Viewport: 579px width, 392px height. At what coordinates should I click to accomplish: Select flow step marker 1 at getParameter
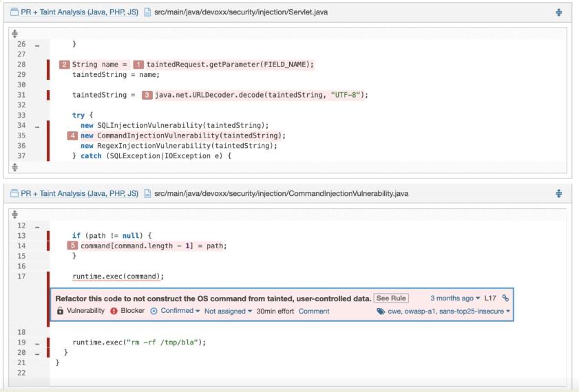point(138,65)
